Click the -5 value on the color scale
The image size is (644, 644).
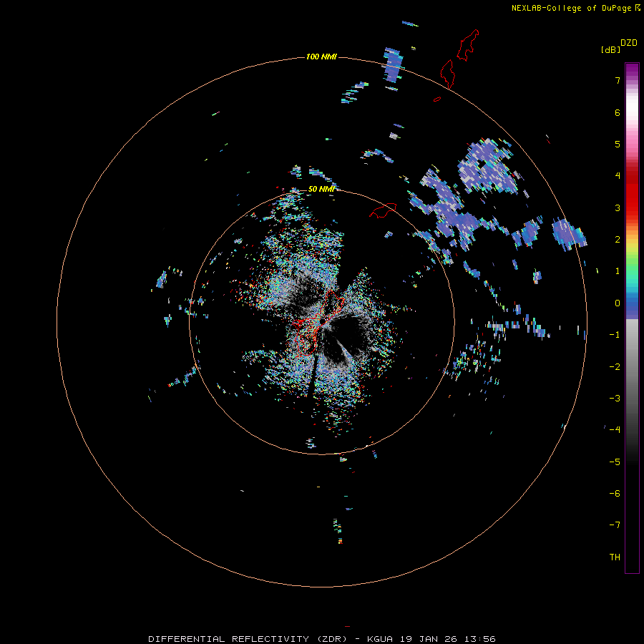615,462
